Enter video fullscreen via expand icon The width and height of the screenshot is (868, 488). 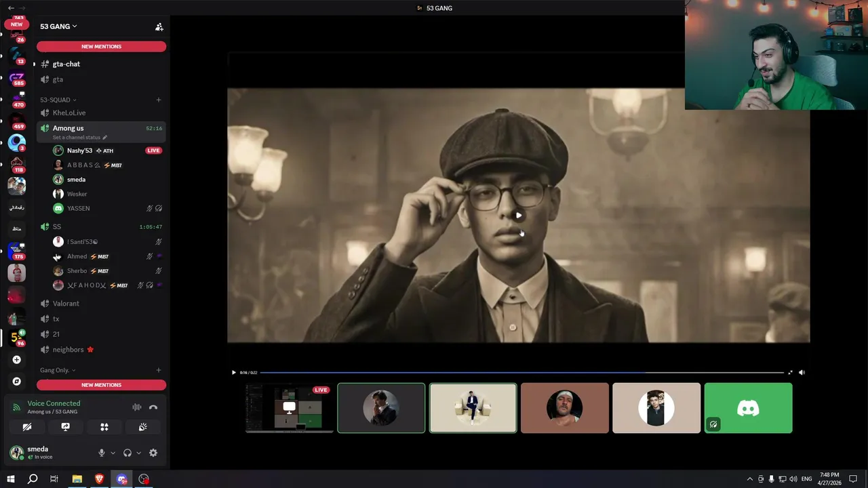tap(790, 372)
